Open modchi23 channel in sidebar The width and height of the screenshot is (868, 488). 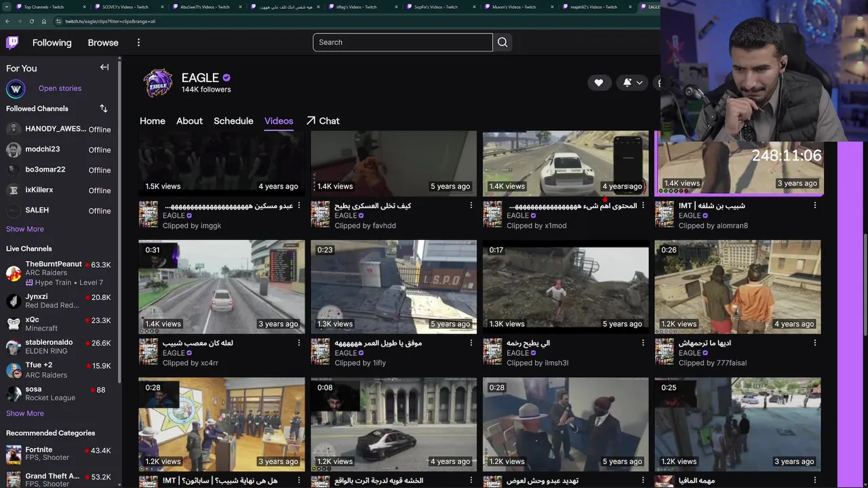[x=60, y=150]
